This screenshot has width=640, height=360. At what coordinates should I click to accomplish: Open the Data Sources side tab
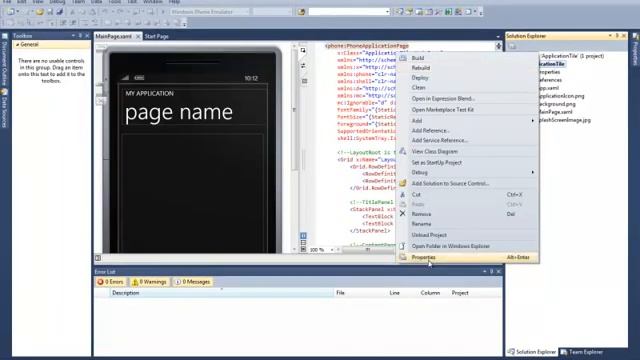point(4,109)
